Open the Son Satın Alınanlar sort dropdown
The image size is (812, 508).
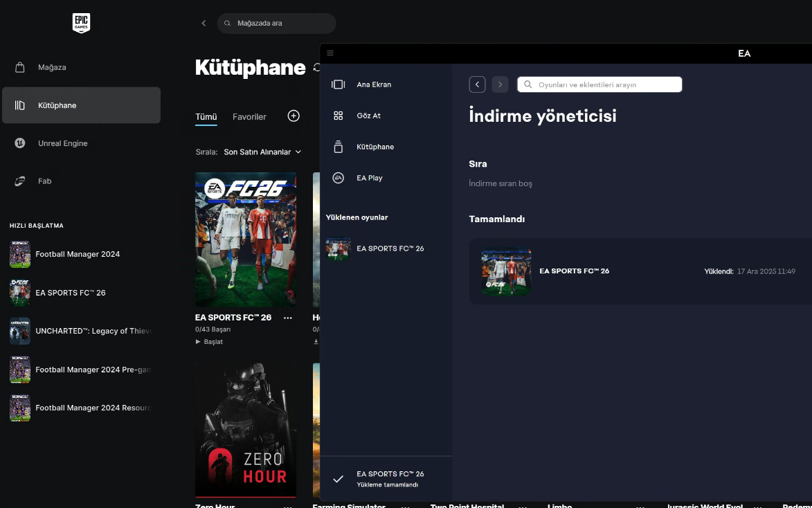point(262,152)
